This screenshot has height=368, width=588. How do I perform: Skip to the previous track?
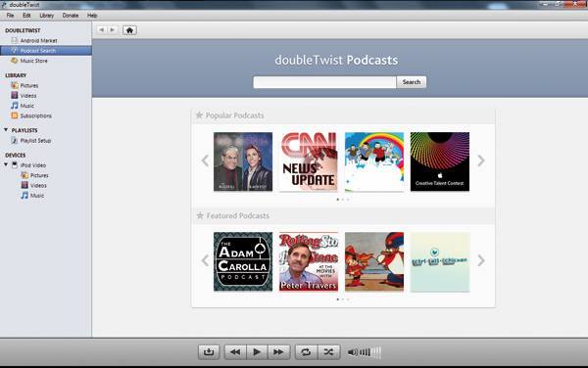tap(235, 352)
